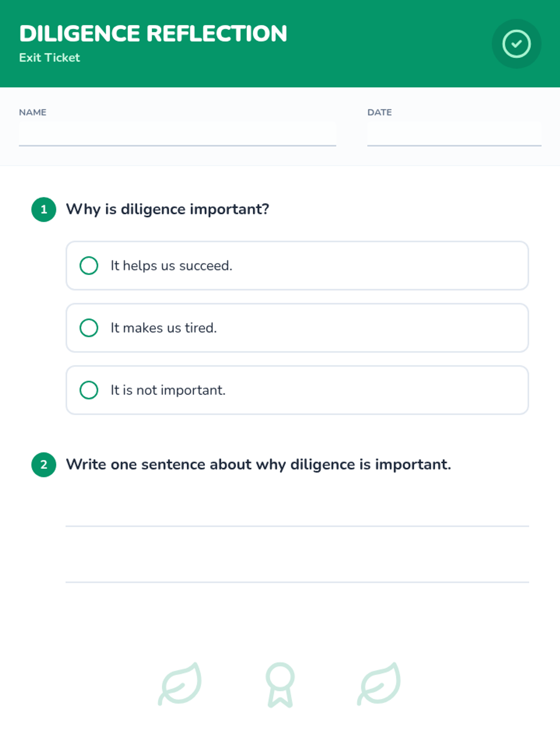The height and width of the screenshot is (747, 560).
Task: Select the "It makes us tired." radio button
Action: click(x=89, y=328)
